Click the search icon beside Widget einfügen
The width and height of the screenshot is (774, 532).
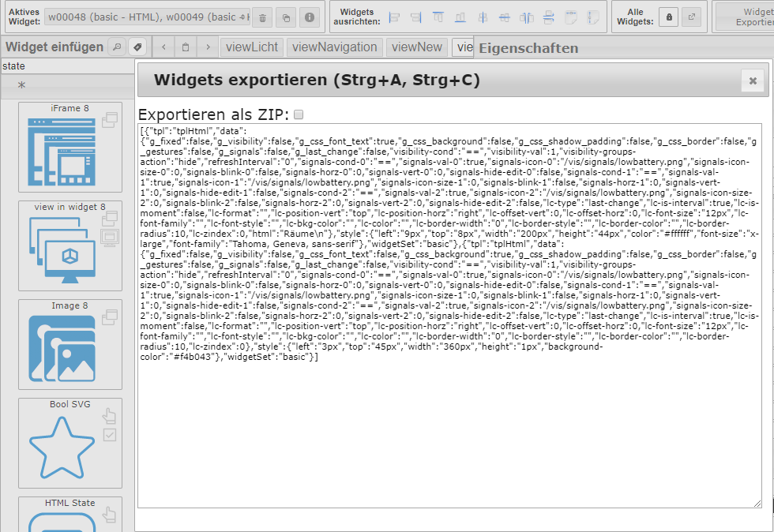(x=116, y=47)
